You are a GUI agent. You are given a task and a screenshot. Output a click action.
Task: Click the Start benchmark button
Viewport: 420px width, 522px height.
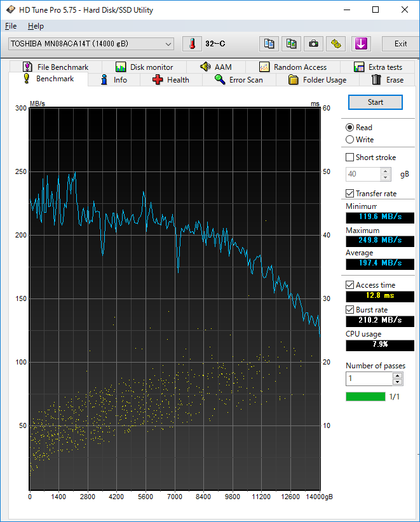[376, 102]
